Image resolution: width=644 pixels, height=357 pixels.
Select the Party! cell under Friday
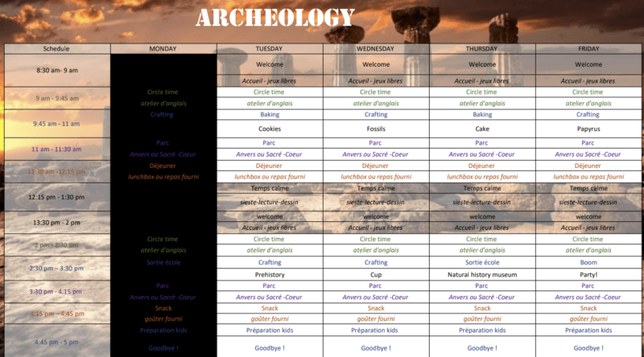pyautogui.click(x=588, y=274)
